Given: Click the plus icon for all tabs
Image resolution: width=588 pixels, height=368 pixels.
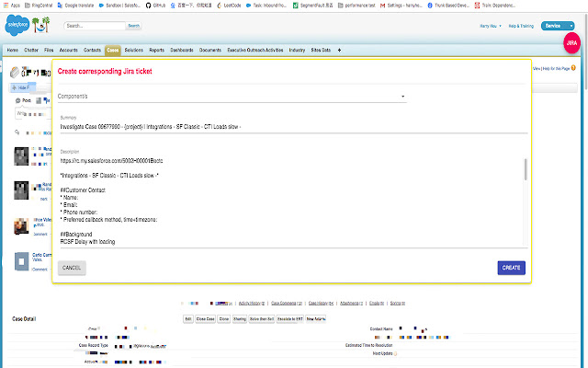Looking at the screenshot, I should click(x=339, y=50).
